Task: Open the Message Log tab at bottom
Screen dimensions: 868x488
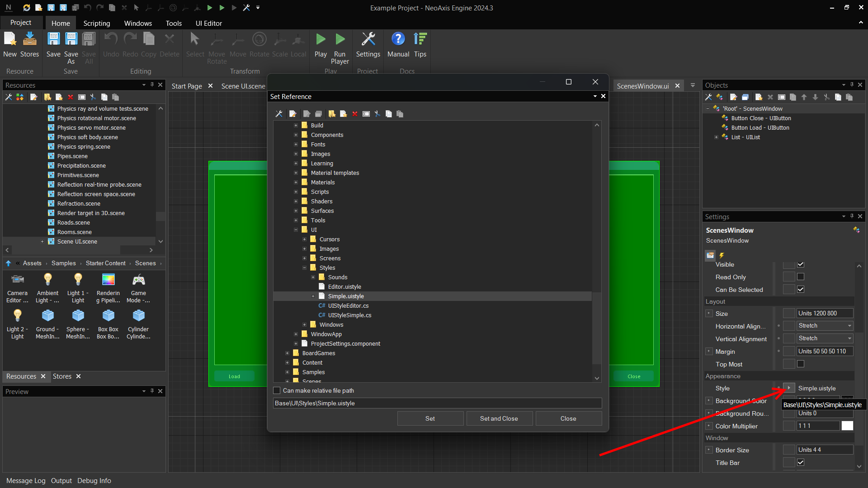Action: (26, 481)
